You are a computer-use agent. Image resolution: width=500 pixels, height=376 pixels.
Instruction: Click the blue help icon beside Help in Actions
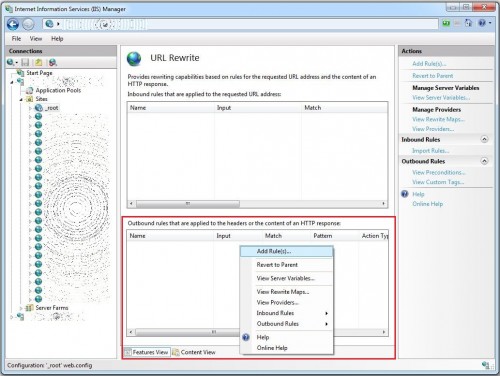pos(405,194)
